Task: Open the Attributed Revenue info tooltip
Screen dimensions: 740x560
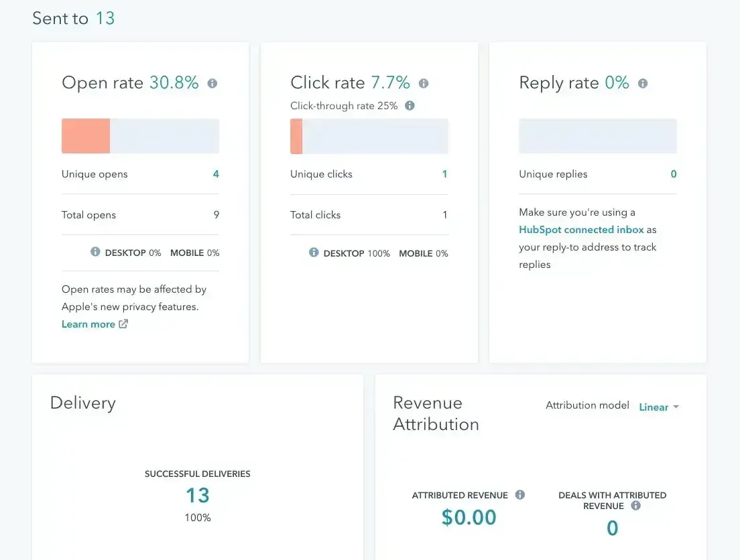Action: coord(519,495)
